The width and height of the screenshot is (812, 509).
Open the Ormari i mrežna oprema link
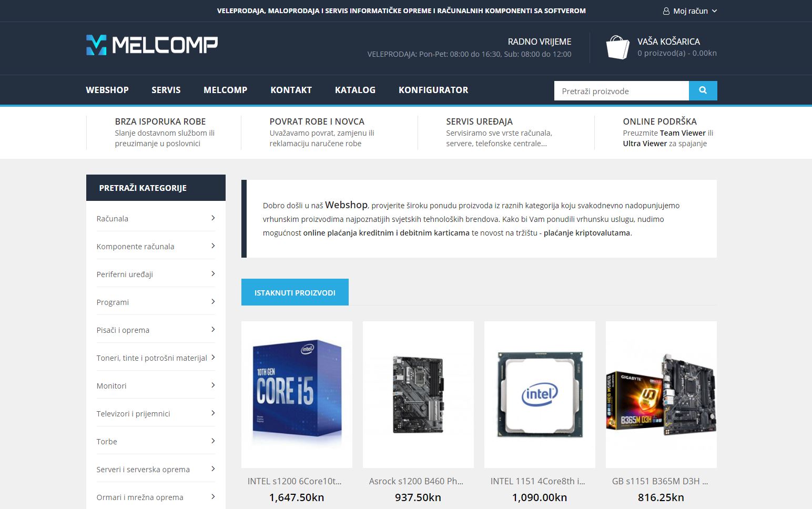pos(140,497)
